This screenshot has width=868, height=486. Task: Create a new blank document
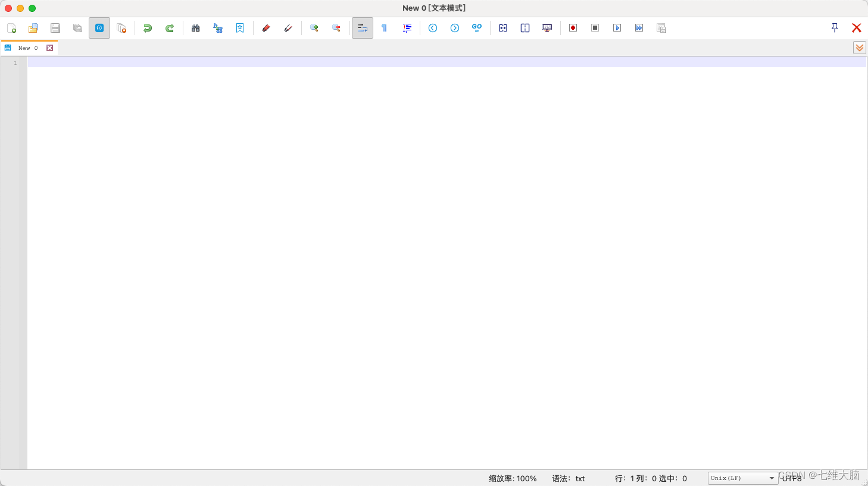[x=12, y=28]
